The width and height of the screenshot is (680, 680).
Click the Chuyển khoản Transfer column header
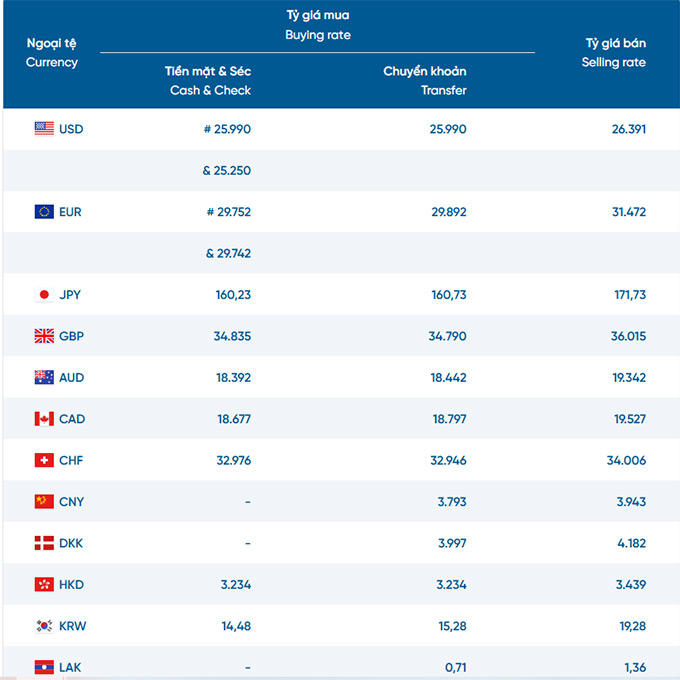425,81
